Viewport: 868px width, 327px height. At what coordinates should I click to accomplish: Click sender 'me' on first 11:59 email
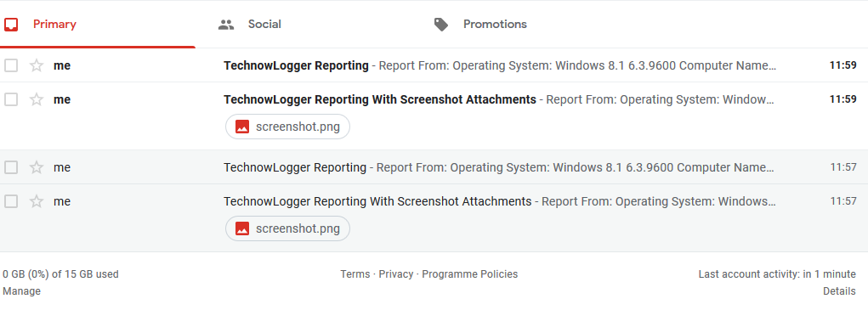[62, 65]
